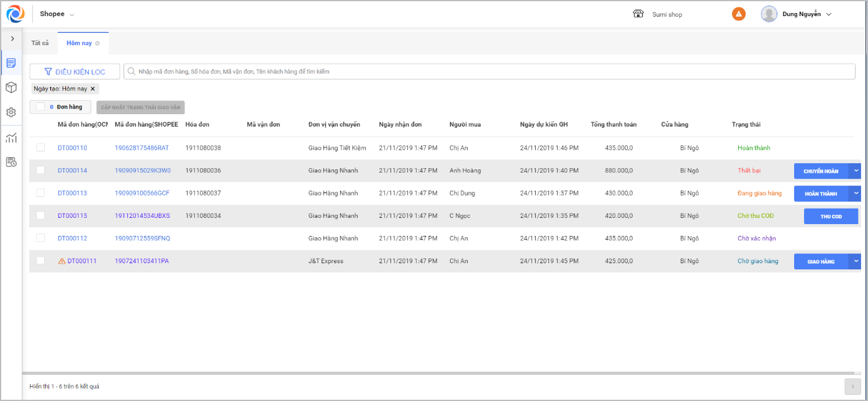The height and width of the screenshot is (401, 868).
Task: Open the products box icon in sidebar
Action: (11, 88)
